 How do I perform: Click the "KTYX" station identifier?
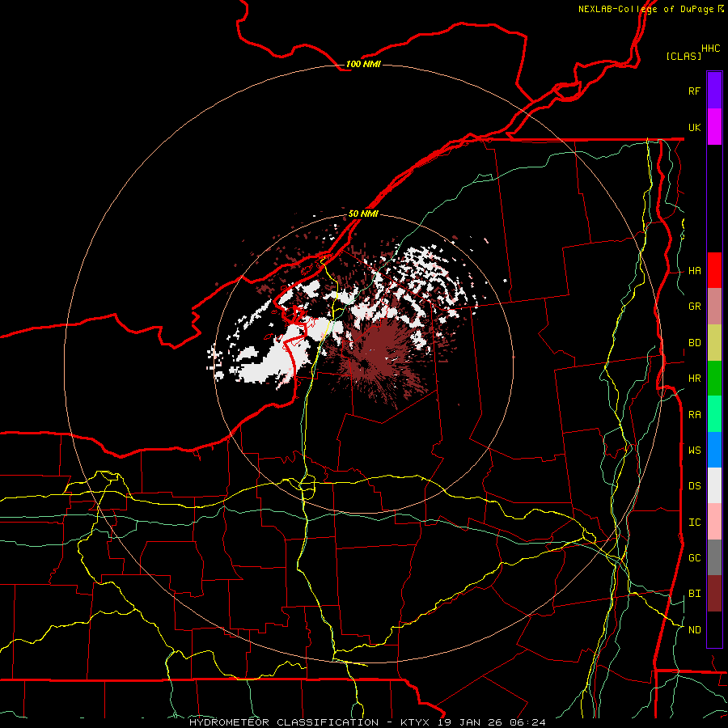(417, 722)
